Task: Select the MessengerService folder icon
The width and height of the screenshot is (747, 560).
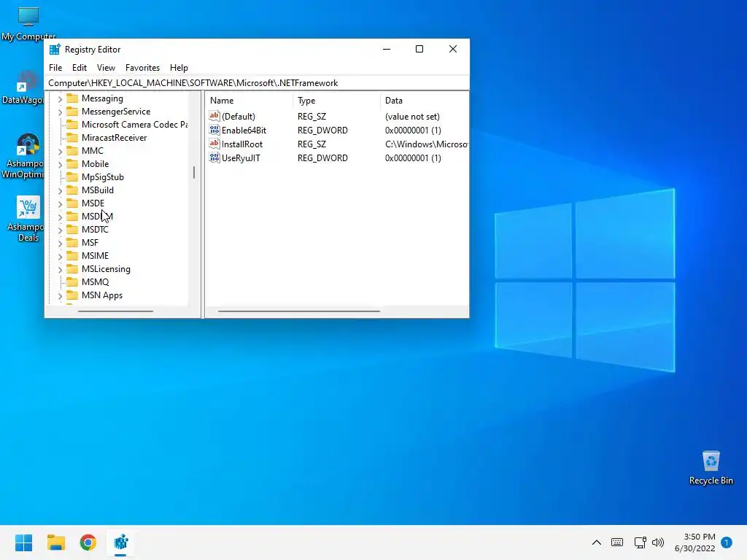Action: tap(72, 112)
